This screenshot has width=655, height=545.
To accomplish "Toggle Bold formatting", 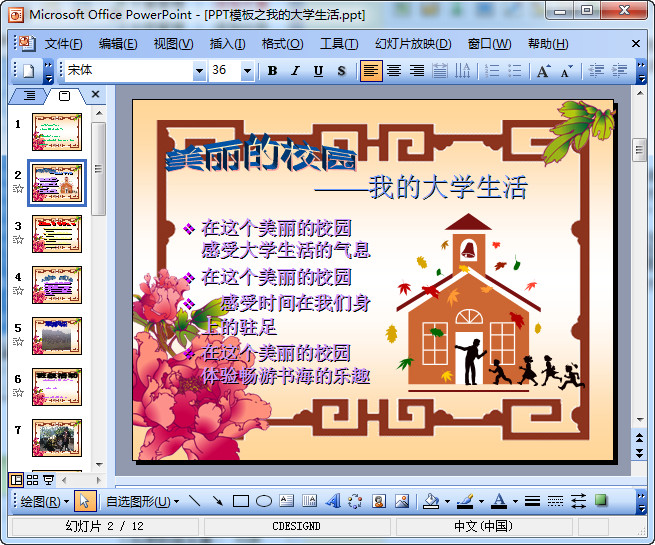I will click(x=272, y=71).
